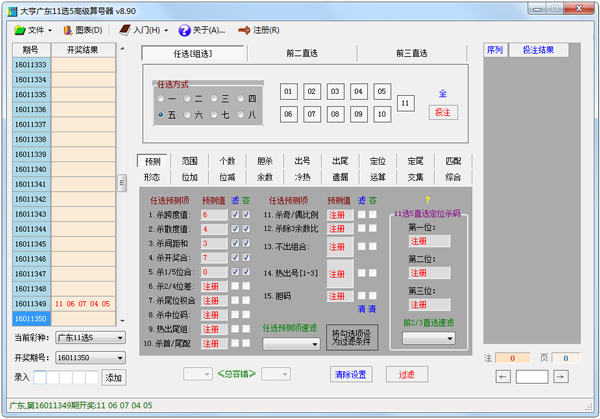Click the 全 select-all link
The image size is (600, 419).
coord(443,93)
